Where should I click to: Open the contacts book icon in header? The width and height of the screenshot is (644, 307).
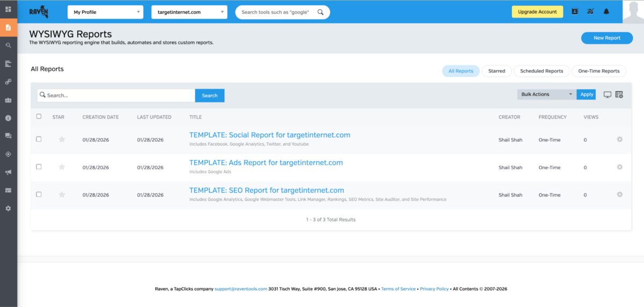pyautogui.click(x=575, y=11)
